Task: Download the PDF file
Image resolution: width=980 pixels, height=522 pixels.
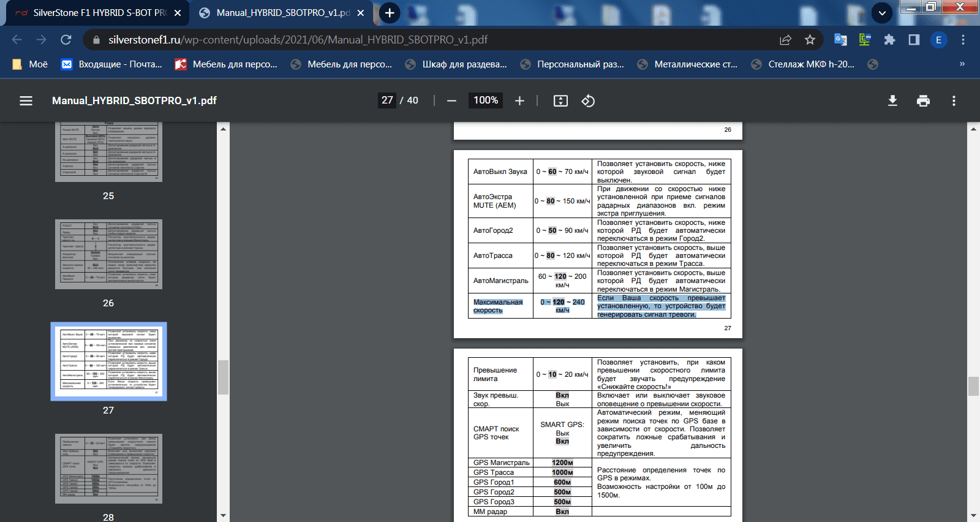Action: point(892,100)
